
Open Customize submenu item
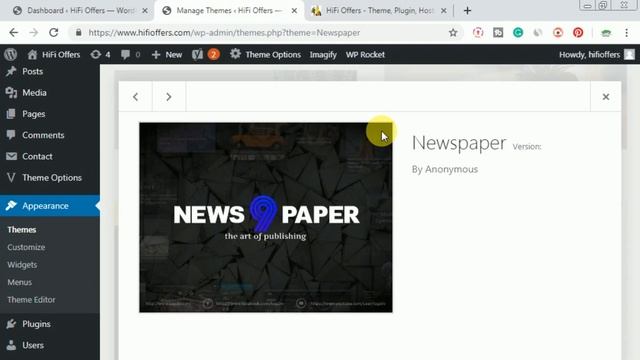(26, 247)
